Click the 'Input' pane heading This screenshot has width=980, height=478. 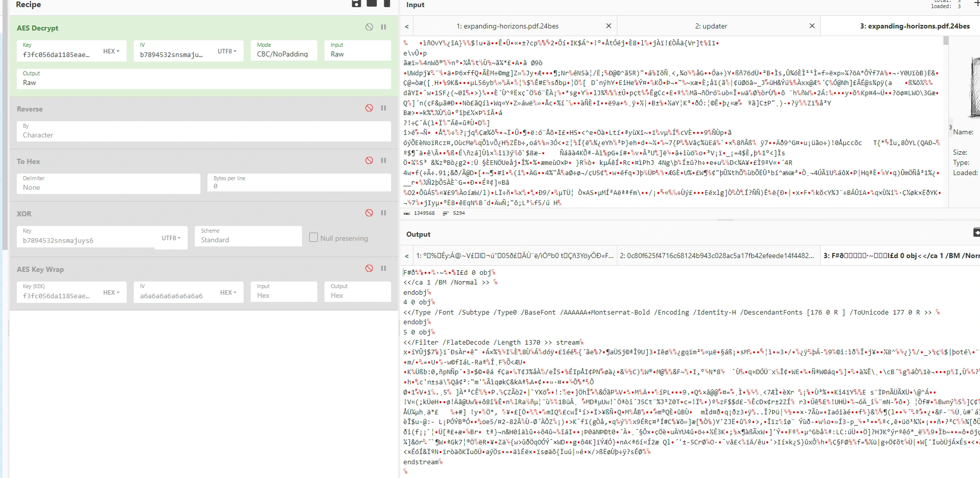(x=415, y=5)
